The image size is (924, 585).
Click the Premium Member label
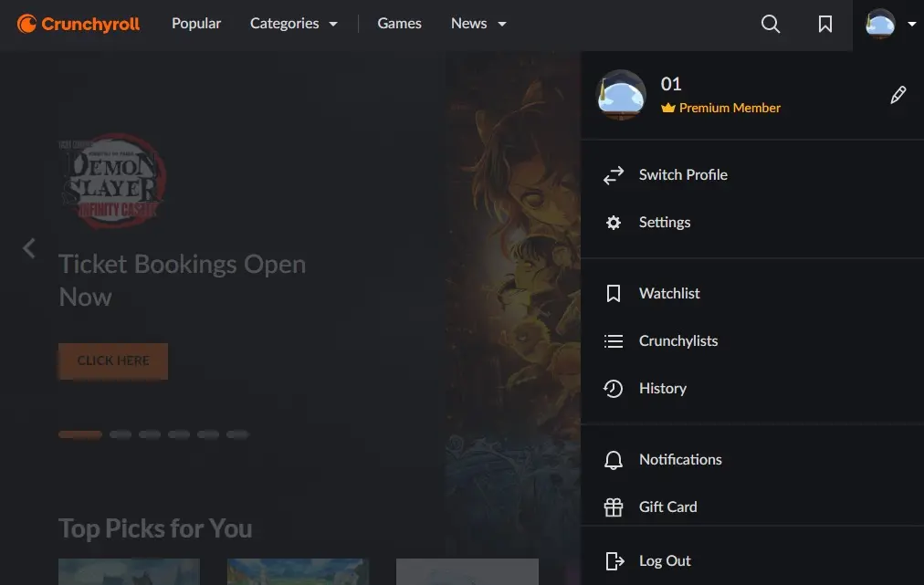point(730,108)
